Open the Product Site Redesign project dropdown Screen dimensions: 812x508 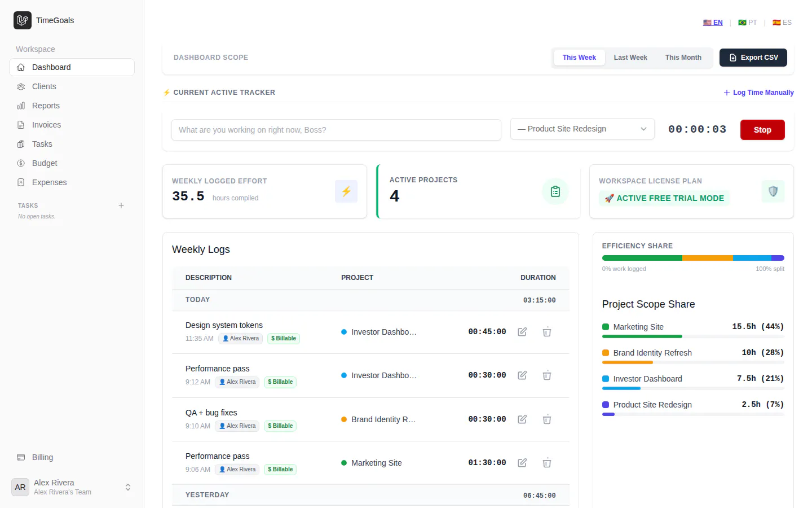[582, 129]
